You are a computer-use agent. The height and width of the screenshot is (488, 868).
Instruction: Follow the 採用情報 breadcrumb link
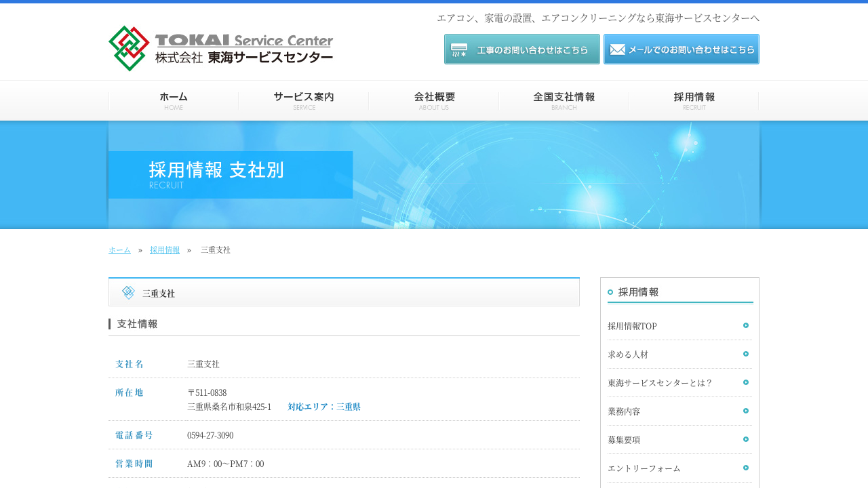coord(165,250)
